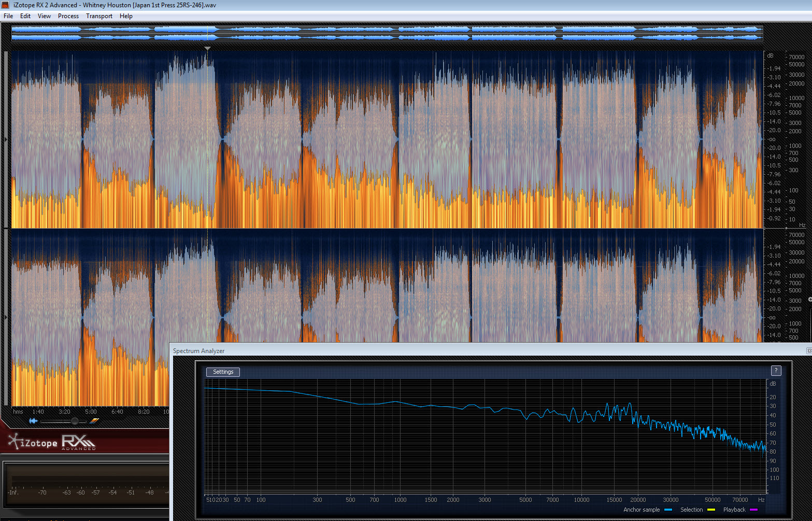
Task: Click the blue Anchor sample legend swatch
Action: pyautogui.click(x=668, y=510)
